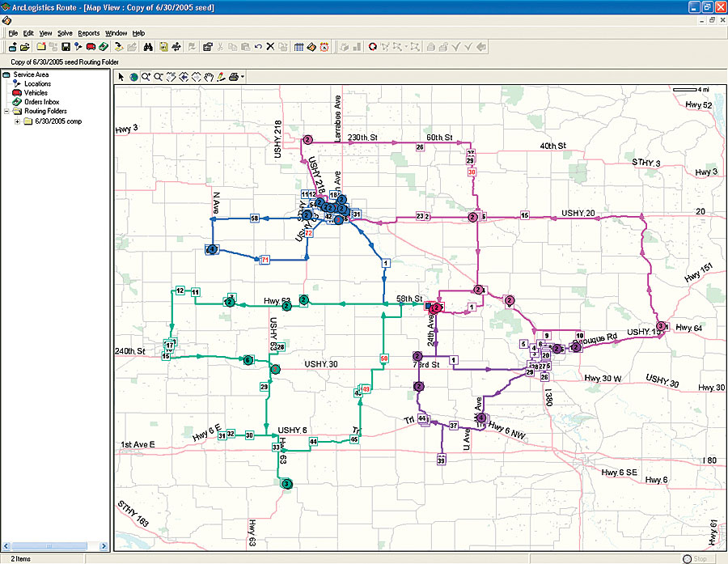Click the ArcLogistics document icon below the title bar

[x=6, y=20]
